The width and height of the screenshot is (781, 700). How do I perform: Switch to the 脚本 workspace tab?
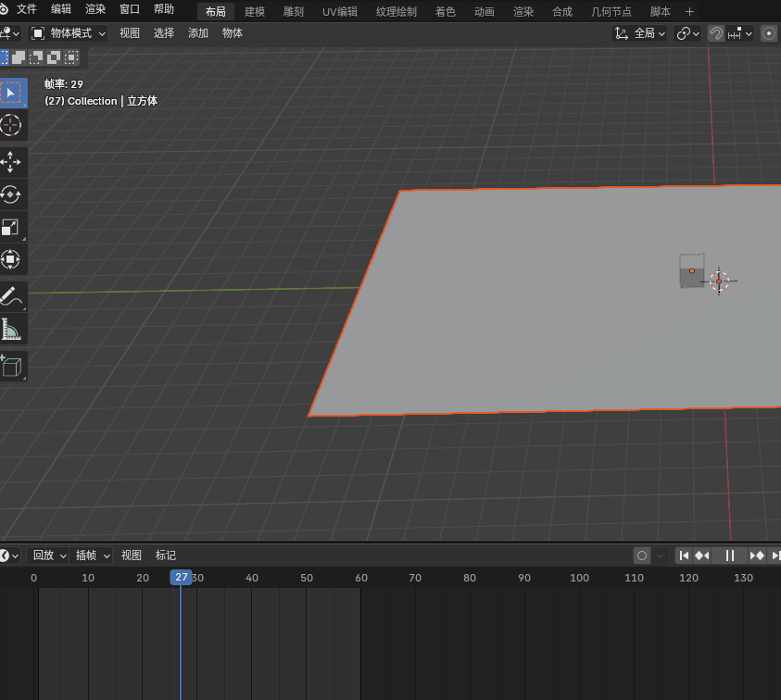pos(660,11)
